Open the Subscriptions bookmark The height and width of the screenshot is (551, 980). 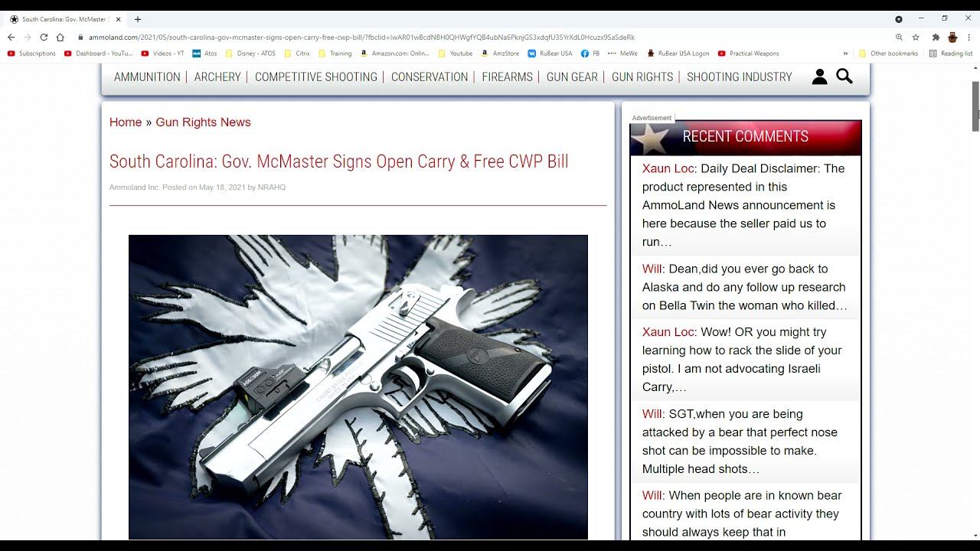click(31, 54)
